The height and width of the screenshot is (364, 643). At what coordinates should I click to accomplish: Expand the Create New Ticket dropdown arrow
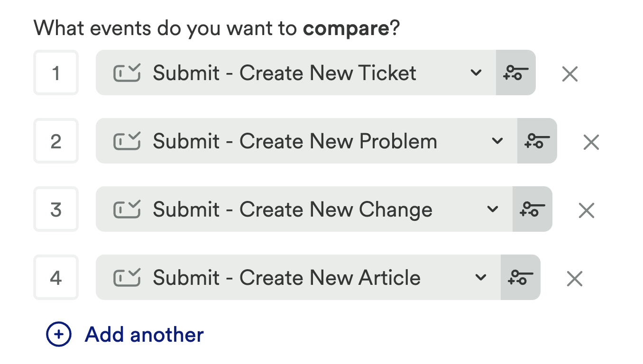coord(476,73)
